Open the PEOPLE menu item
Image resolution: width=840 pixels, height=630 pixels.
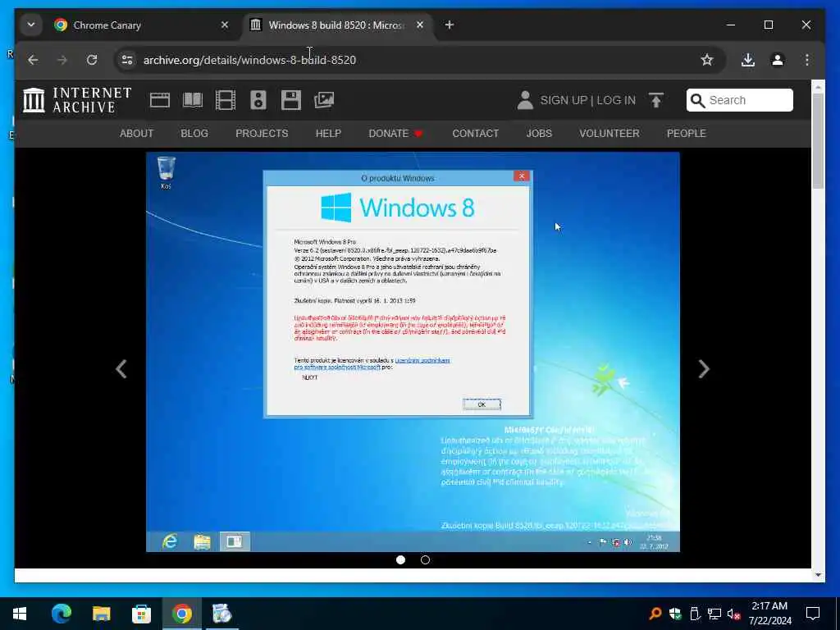tap(687, 134)
